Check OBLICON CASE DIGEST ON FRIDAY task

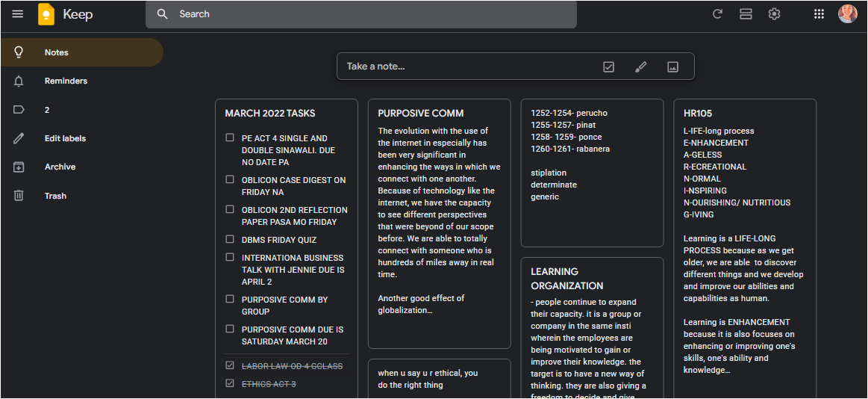click(x=230, y=179)
